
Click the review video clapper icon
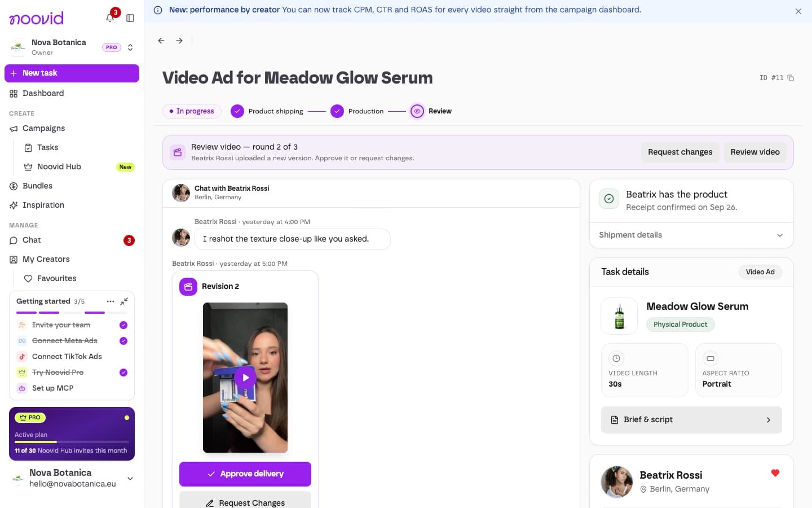[x=178, y=152]
